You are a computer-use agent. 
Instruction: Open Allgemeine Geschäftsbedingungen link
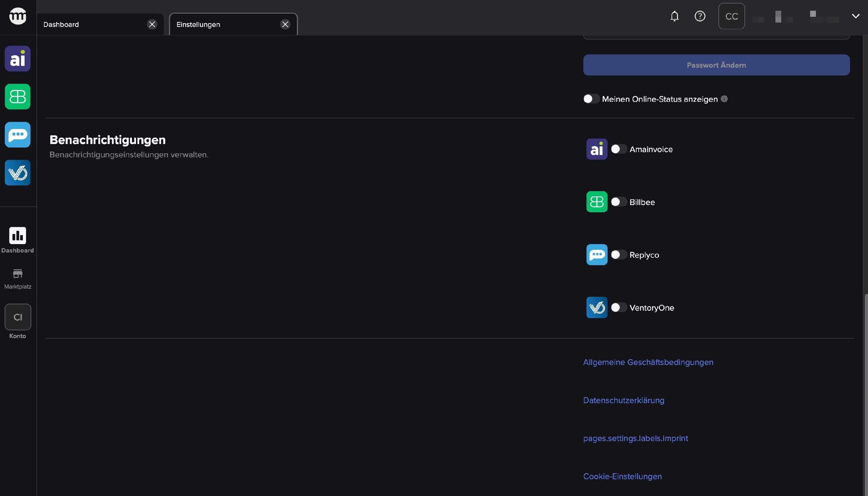tap(648, 362)
